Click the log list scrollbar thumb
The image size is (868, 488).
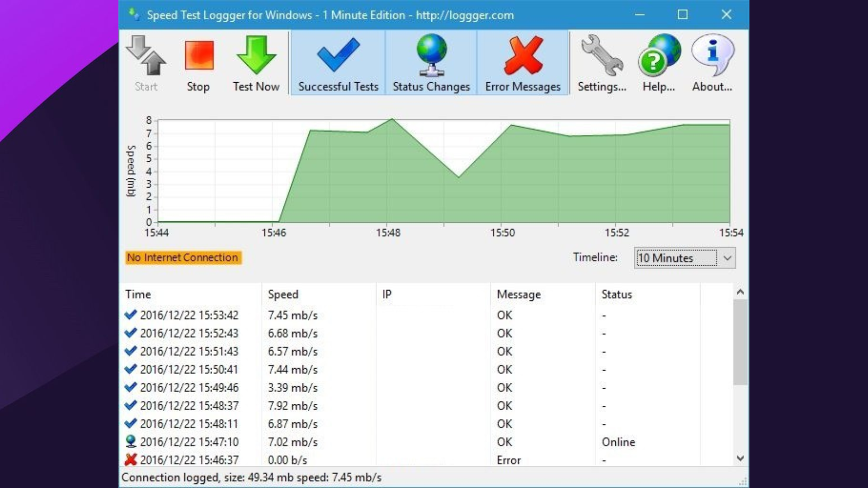click(740, 342)
